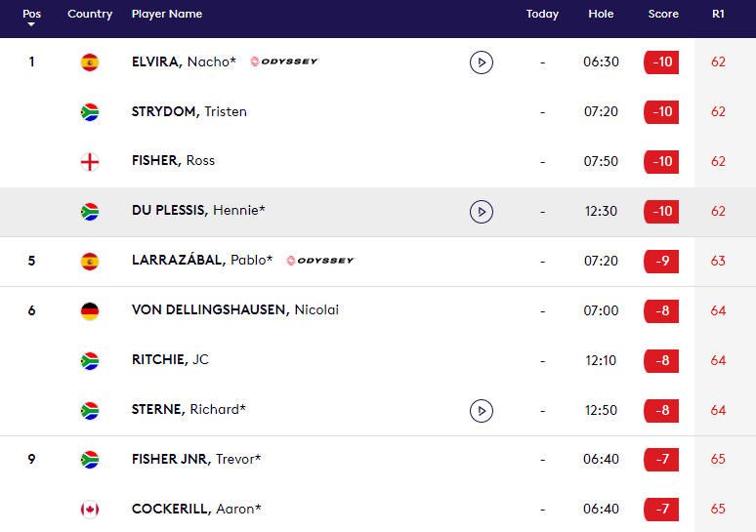The height and width of the screenshot is (532, 756).
Task: Sort by Country column header
Action: tap(90, 15)
